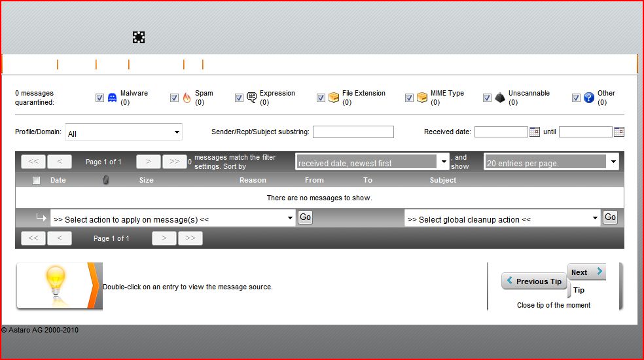
Task: Click the Unscannable black icon
Action: [499, 98]
